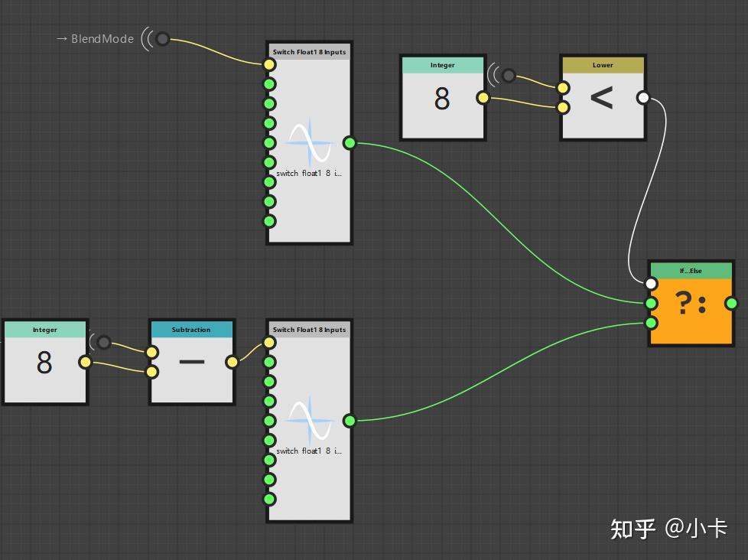Click the lower yellow input pin of Subtraction node
748x560 pixels.
coord(152,372)
